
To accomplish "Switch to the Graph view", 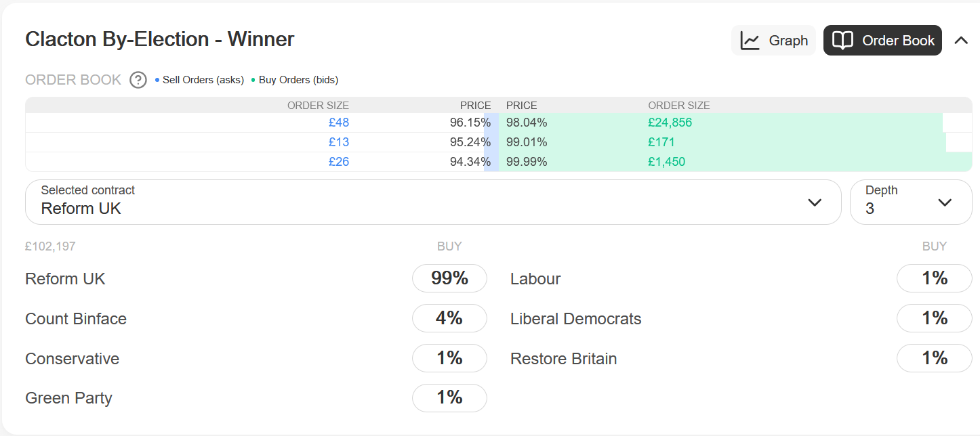I will tap(773, 41).
